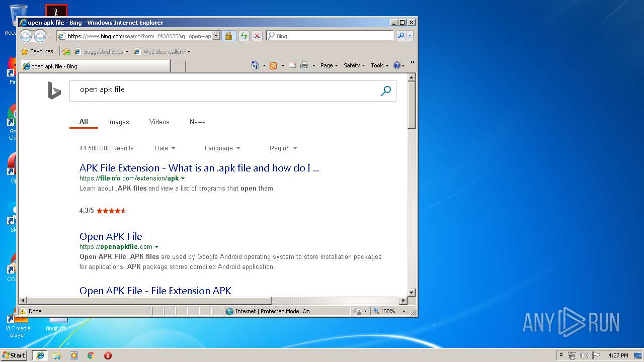The image size is (644, 362).
Task: Expand the fileinfo.com result URL arrow
Action: [x=183, y=178]
